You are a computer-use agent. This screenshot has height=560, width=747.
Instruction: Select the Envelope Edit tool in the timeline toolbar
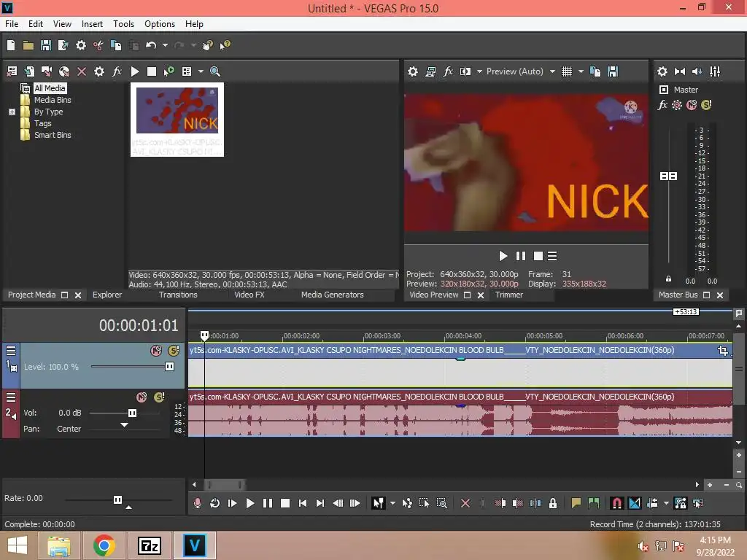coord(407,503)
